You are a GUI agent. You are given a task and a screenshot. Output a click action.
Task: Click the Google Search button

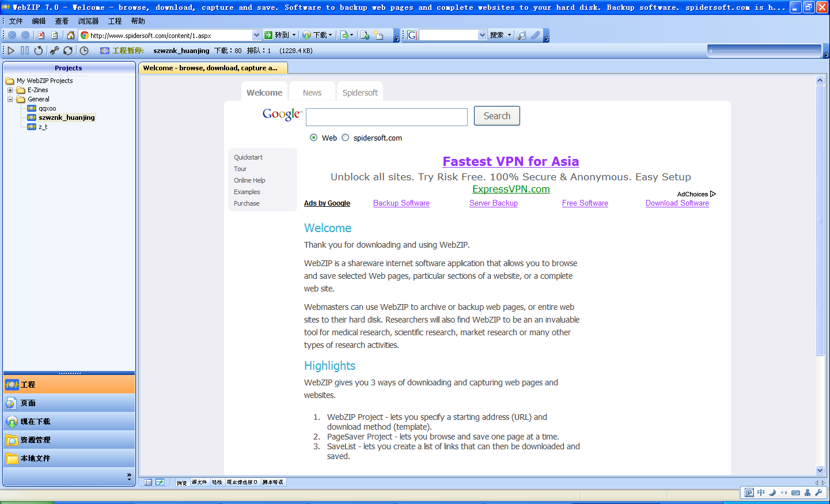[497, 116]
